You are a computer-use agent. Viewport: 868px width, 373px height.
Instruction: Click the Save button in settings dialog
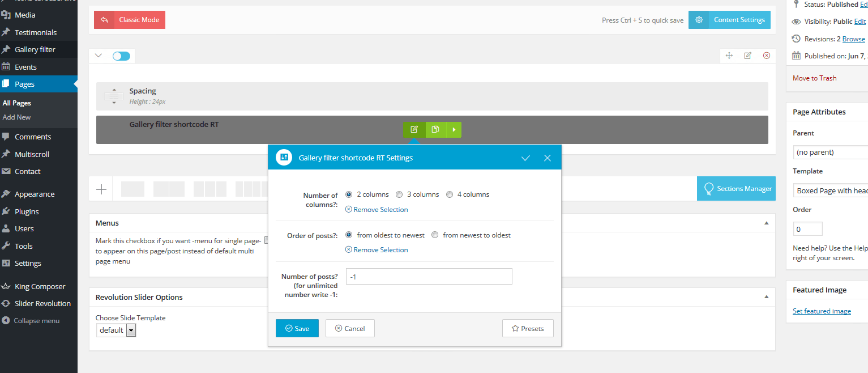297,328
